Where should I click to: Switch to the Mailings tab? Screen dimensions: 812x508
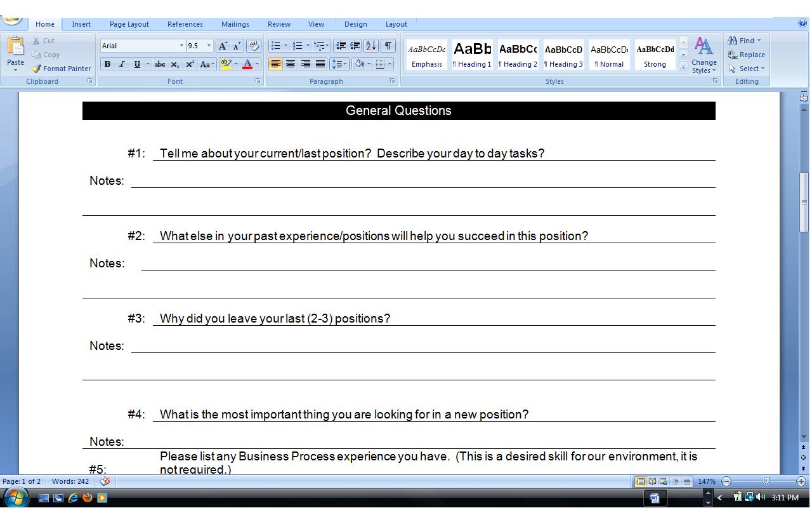pos(235,24)
